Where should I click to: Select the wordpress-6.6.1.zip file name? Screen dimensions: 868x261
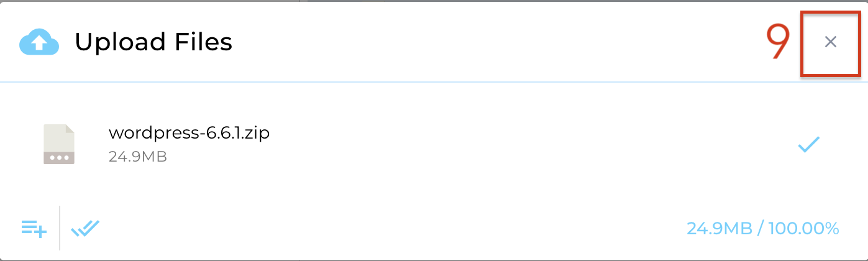coord(189,133)
